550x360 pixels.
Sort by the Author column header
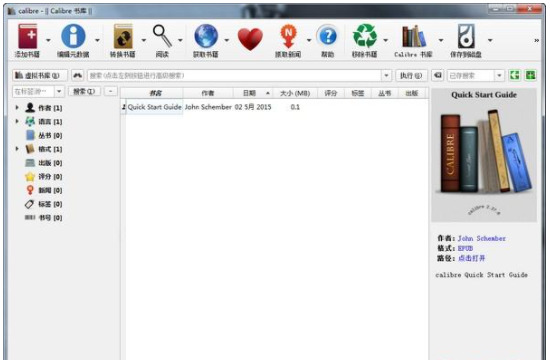tap(208, 93)
